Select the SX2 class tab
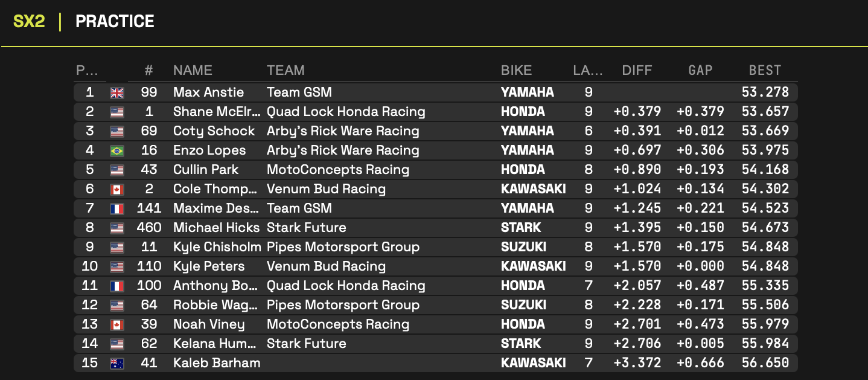This screenshot has height=380, width=868. point(29,22)
